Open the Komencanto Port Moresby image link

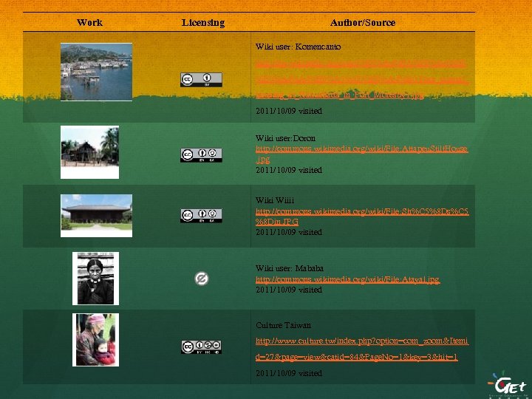click(x=362, y=80)
